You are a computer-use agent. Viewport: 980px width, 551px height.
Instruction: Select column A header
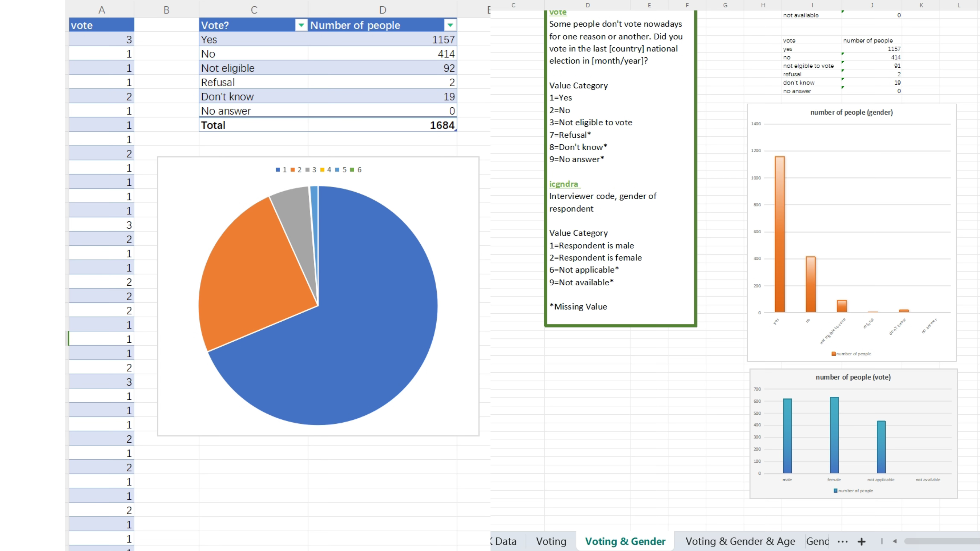click(102, 10)
